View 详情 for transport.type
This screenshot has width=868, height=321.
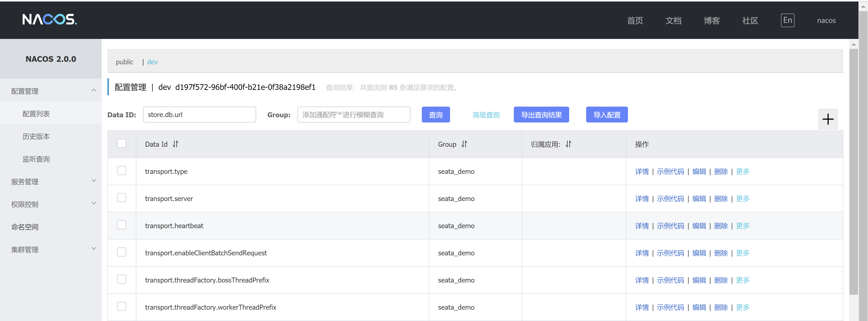642,171
